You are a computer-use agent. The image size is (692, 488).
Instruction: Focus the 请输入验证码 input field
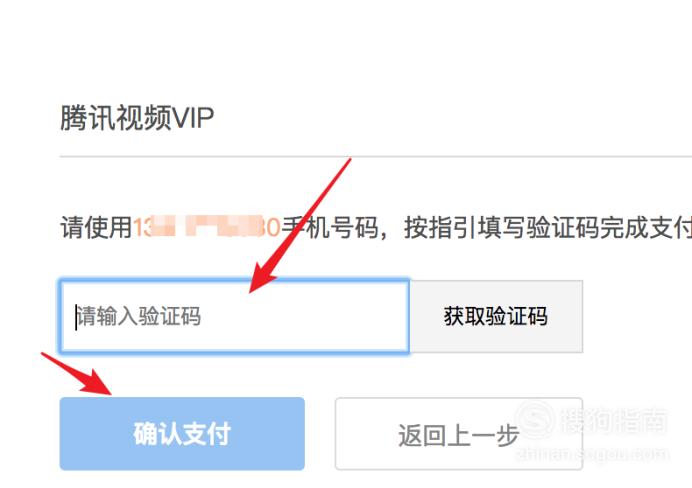tap(235, 316)
